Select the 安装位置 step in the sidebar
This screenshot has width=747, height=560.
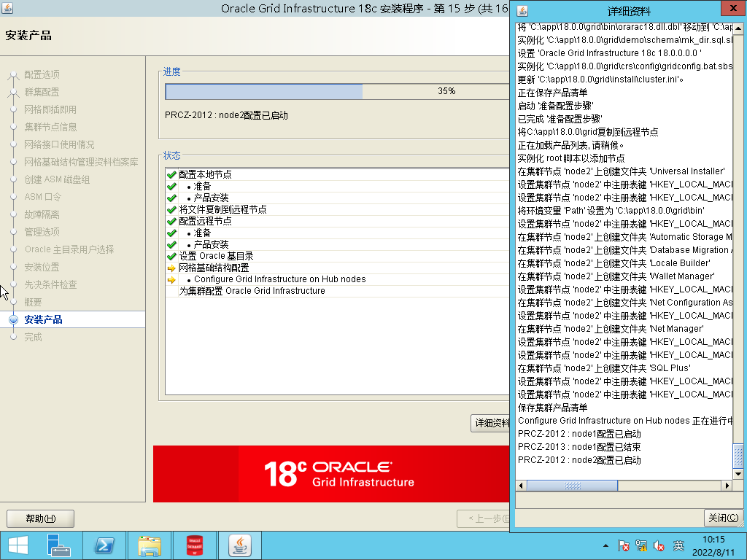click(42, 267)
